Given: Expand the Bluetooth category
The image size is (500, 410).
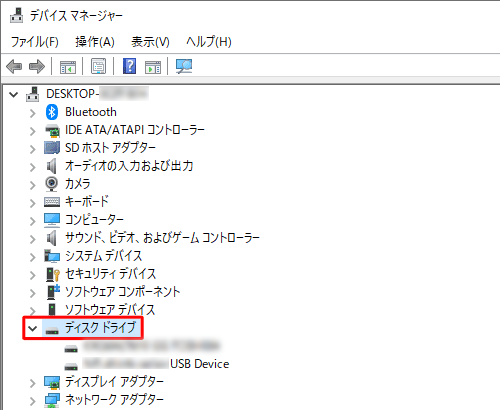Looking at the screenshot, I should tap(32, 113).
